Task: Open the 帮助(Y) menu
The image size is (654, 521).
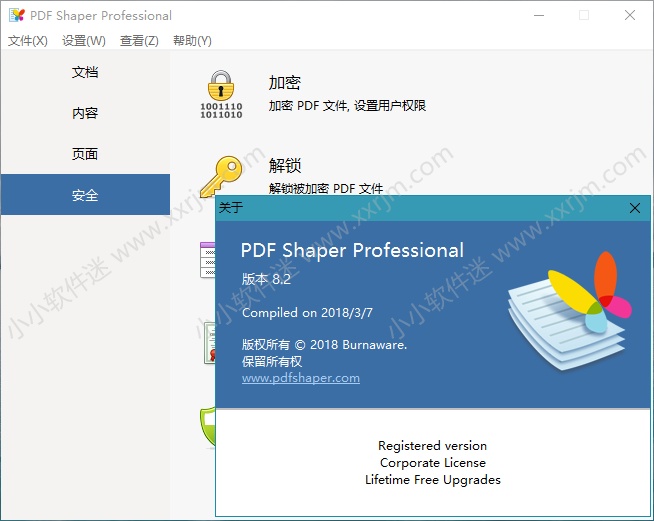Action: (192, 41)
